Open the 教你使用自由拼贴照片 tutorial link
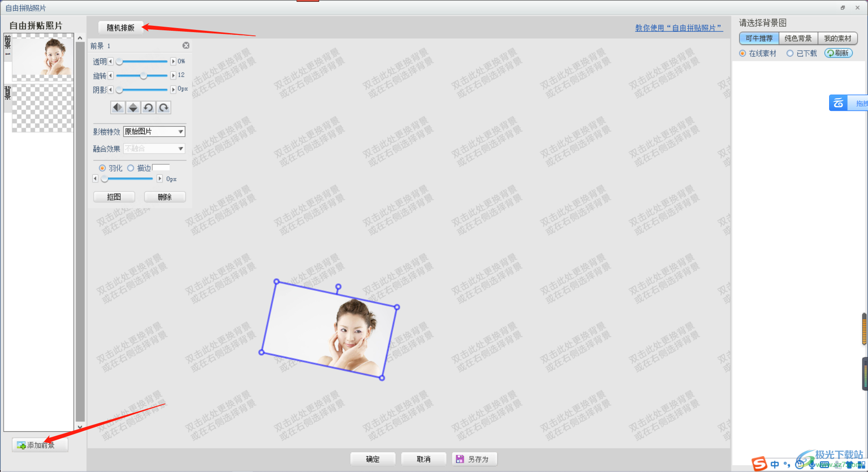Viewport: 868px width, 472px height. pyautogui.click(x=679, y=28)
